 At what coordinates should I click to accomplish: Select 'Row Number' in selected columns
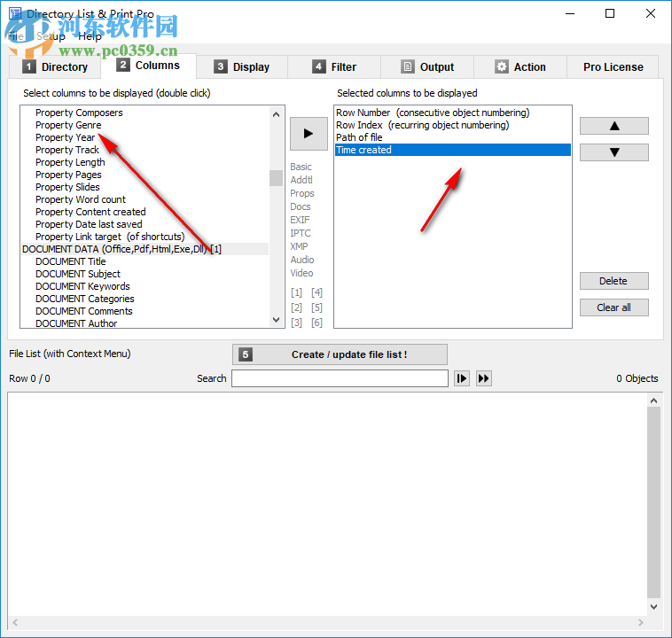pyautogui.click(x=452, y=113)
